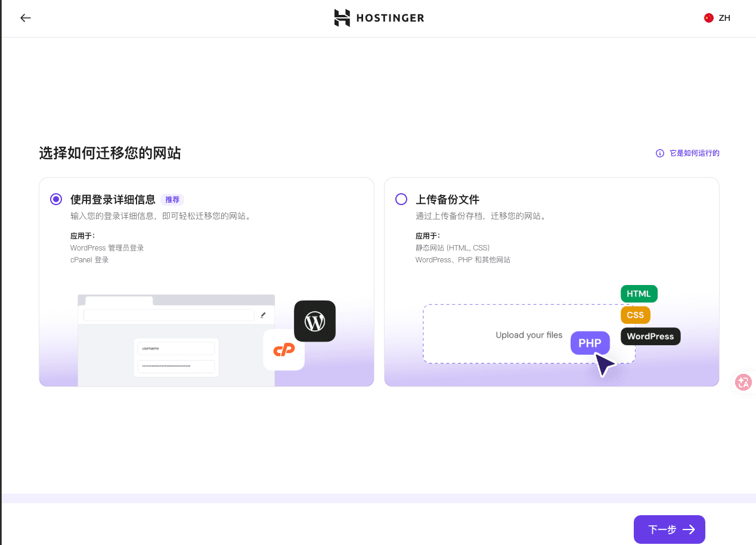This screenshot has width=756, height=545.
Task: Click the pencil icon in browser illustration
Action: [x=263, y=315]
